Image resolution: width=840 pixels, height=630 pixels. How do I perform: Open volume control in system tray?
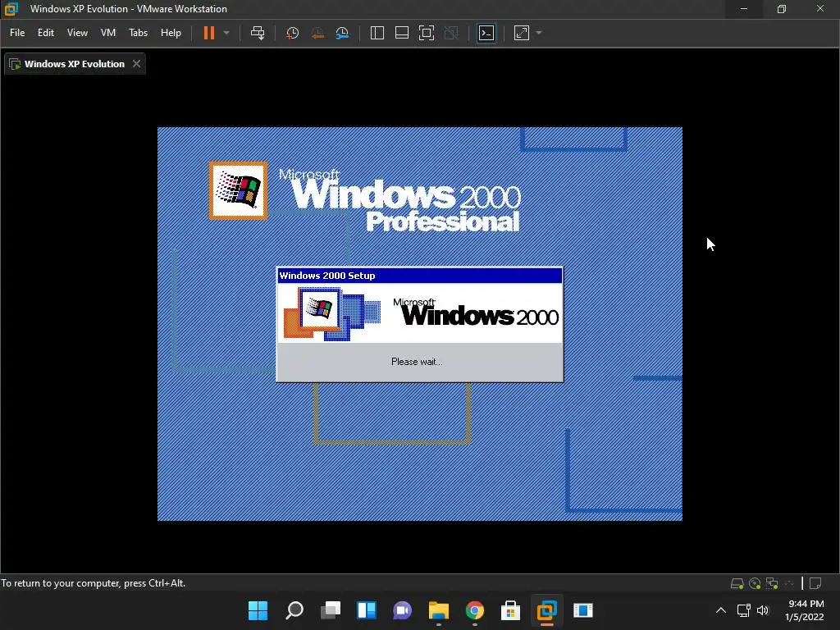click(763, 610)
